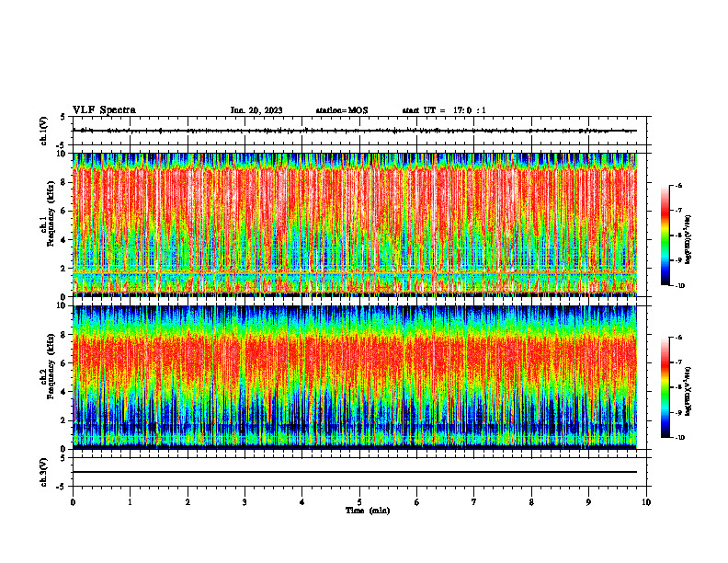Click the "Time (min)" axis label
728x563 pixels.
pyautogui.click(x=368, y=511)
